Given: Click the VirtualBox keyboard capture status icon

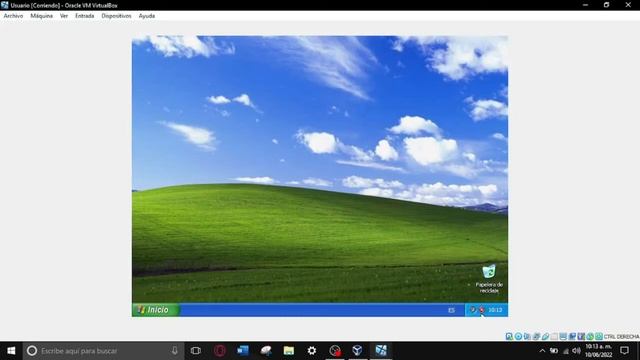Looking at the screenshot, I should pyautogui.click(x=599, y=336).
